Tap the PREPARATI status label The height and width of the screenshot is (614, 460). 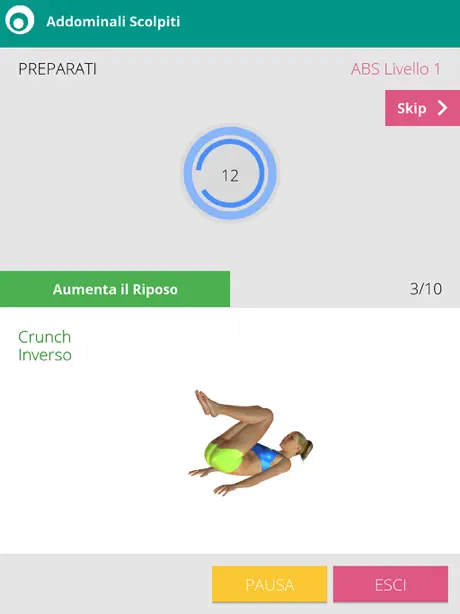[x=58, y=69]
